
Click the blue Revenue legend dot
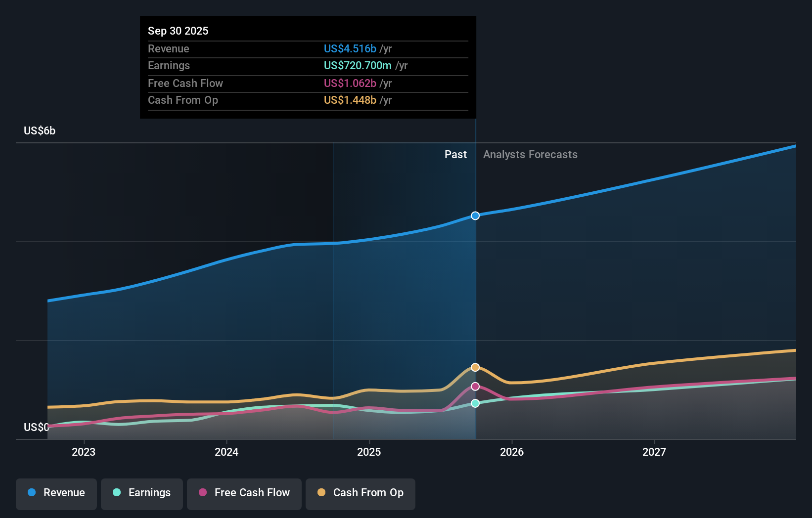31,493
